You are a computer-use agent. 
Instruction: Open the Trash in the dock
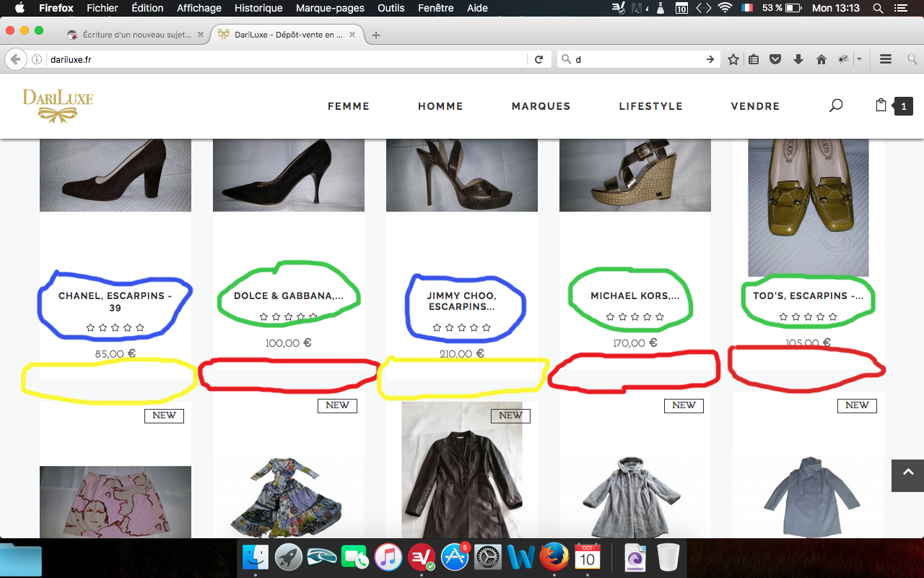point(669,557)
